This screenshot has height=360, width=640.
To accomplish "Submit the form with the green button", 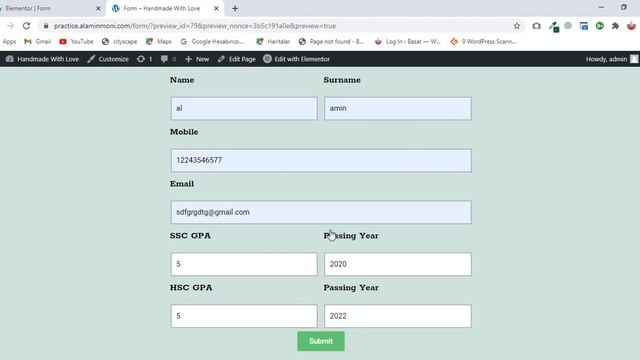I will 321,341.
